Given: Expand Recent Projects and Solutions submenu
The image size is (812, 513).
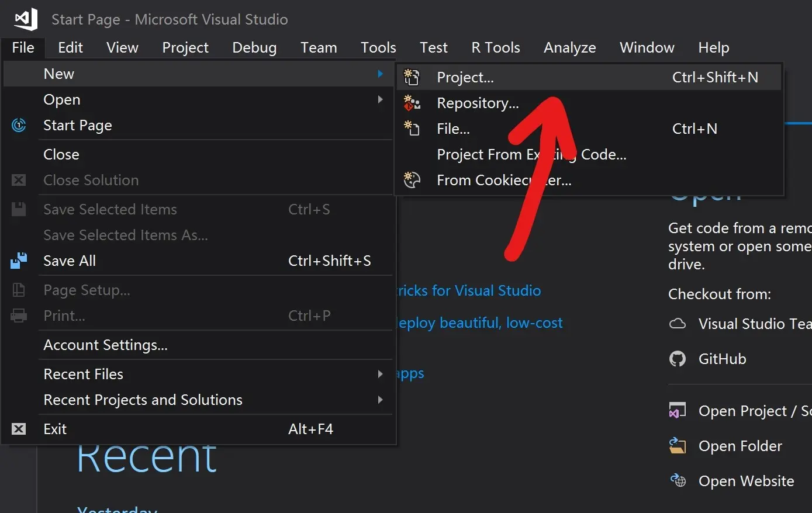Looking at the screenshot, I should coord(380,400).
